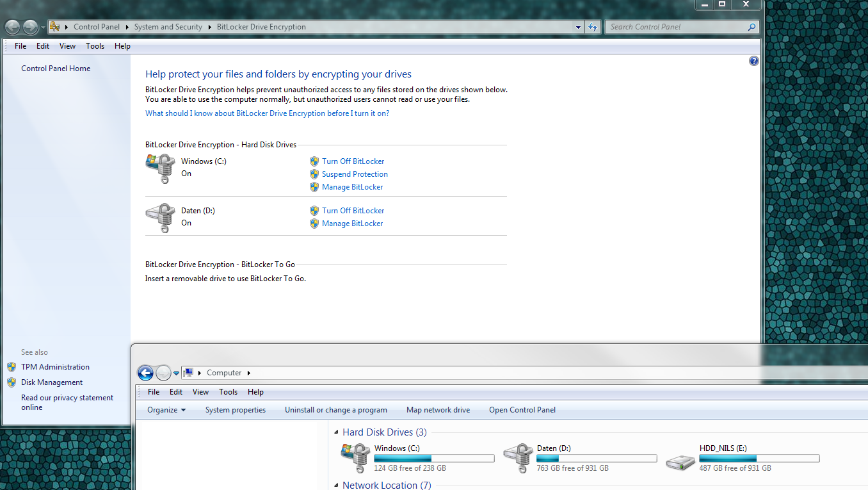
Task: Click the shield icon beside Windows (C:) Manage BitLocker
Action: (x=314, y=187)
